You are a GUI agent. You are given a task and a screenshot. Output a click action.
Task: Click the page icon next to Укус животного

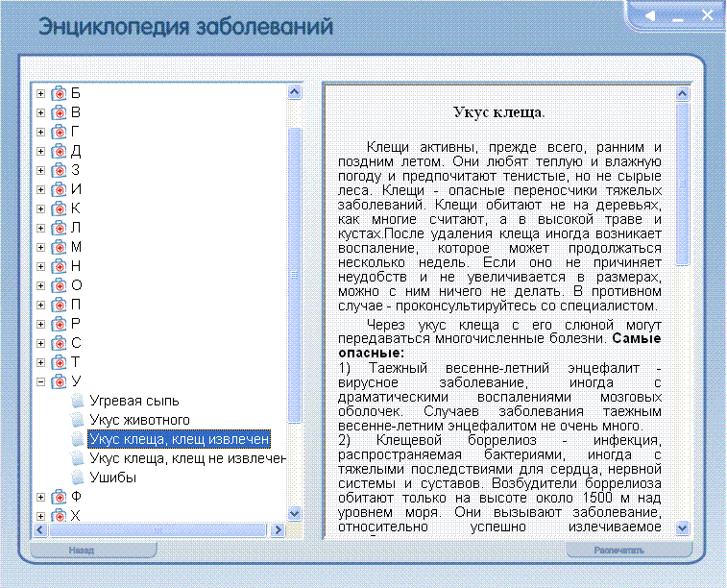tap(78, 420)
